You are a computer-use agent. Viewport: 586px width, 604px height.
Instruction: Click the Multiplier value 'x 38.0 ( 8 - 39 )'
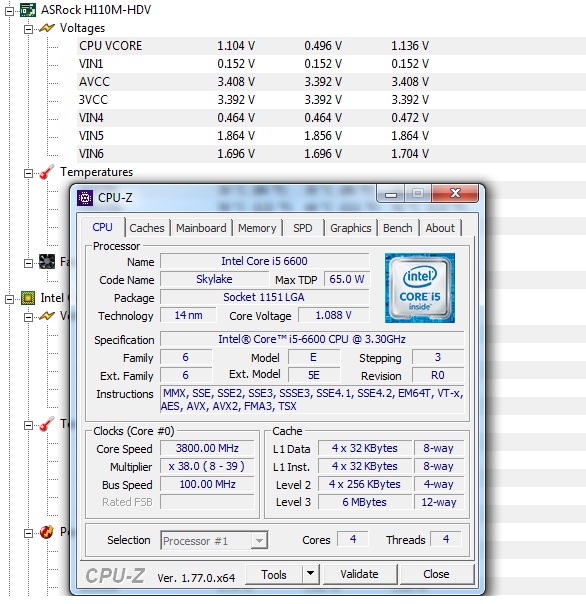pyautogui.click(x=207, y=466)
